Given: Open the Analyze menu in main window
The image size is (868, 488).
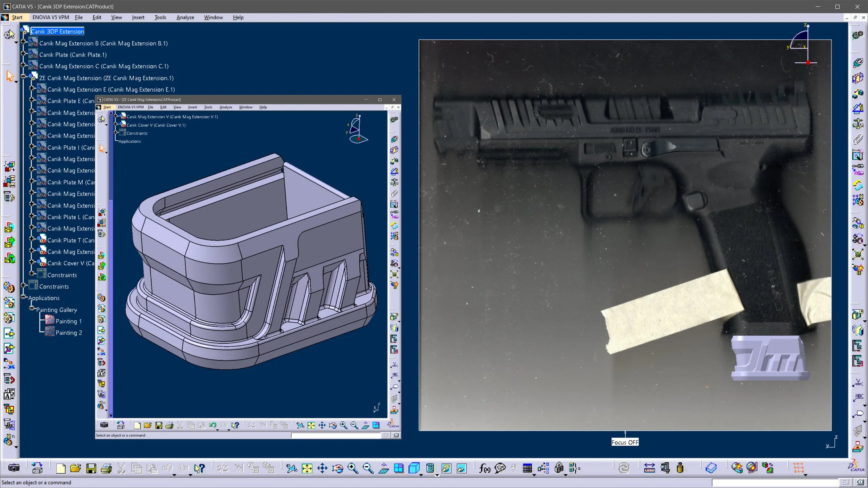Looking at the screenshot, I should [x=185, y=17].
